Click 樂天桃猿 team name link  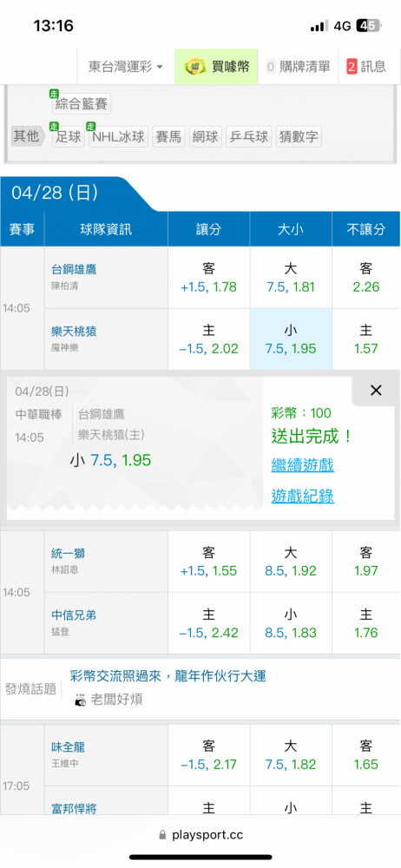pos(75,331)
